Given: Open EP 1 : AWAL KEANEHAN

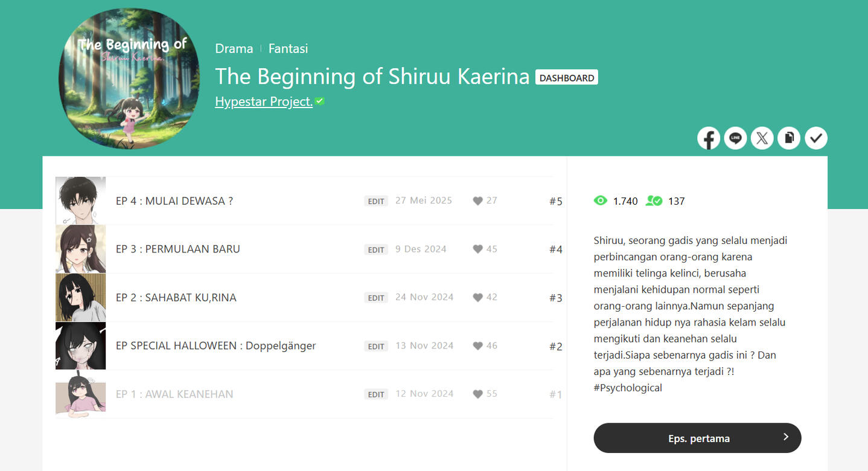Looking at the screenshot, I should 174,394.
